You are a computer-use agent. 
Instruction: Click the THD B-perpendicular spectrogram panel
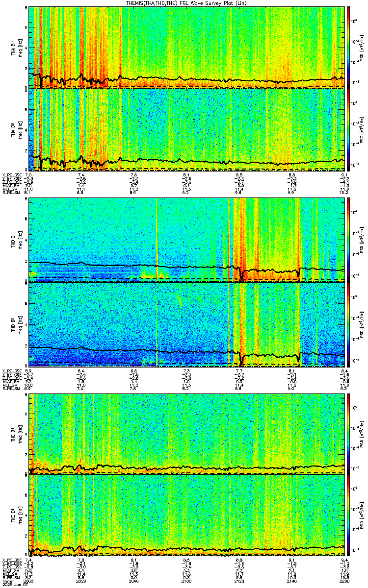click(187, 240)
